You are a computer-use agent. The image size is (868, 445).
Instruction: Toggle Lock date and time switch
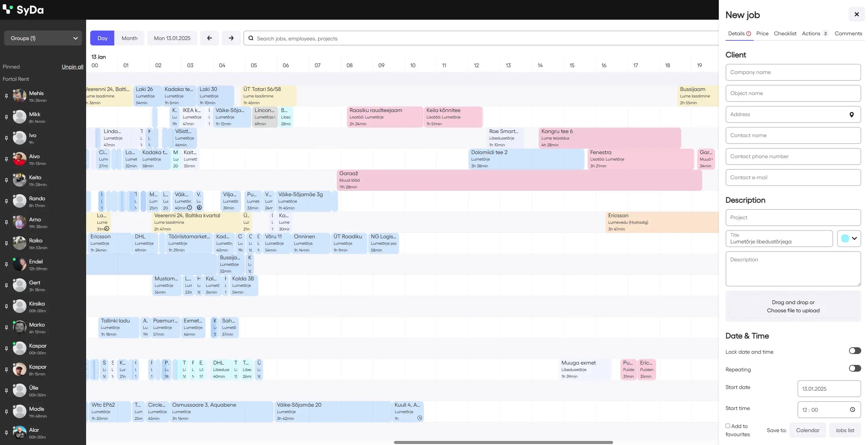coord(855,351)
